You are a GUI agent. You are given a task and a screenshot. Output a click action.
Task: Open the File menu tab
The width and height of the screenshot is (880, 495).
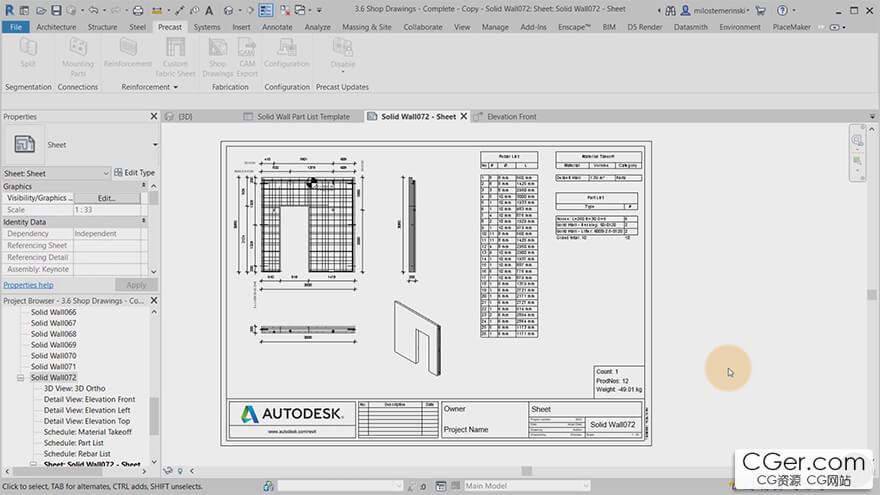(16, 27)
